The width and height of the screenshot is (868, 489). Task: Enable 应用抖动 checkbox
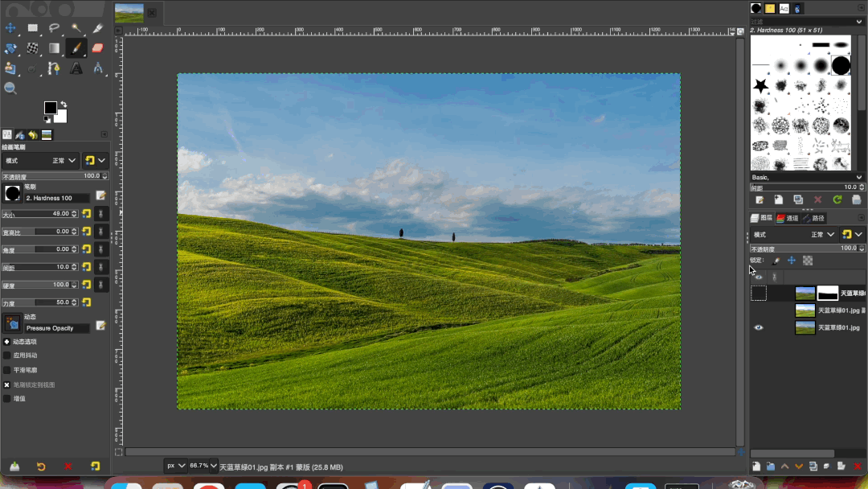tap(7, 355)
